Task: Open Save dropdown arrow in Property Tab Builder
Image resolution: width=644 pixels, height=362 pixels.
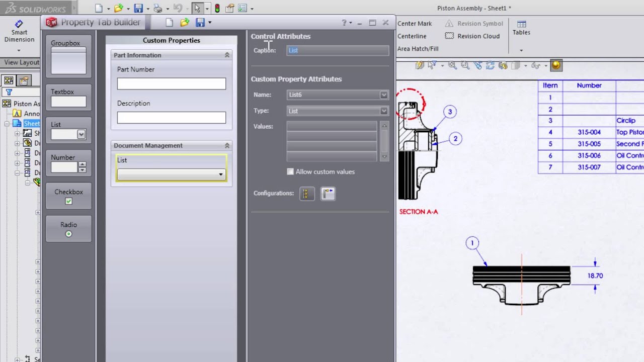Action: point(210,22)
